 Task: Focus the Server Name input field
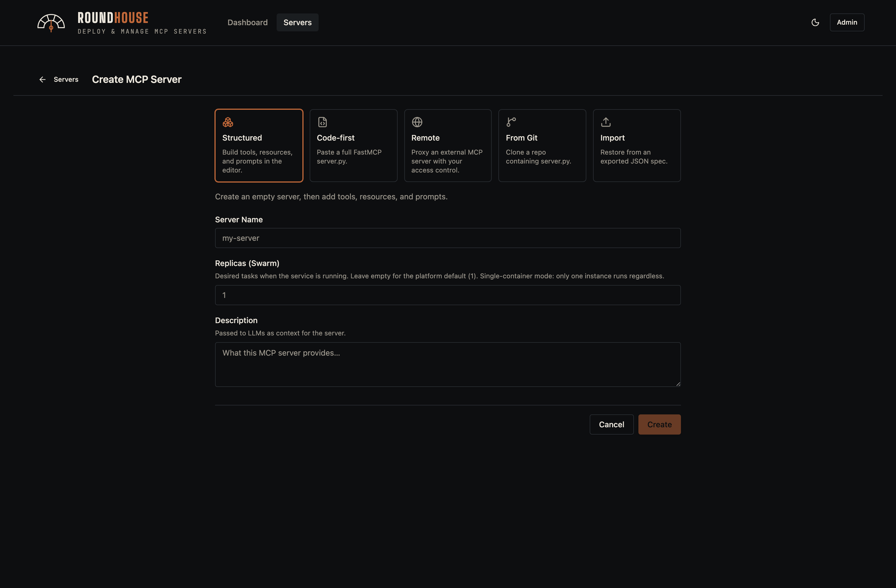click(448, 238)
